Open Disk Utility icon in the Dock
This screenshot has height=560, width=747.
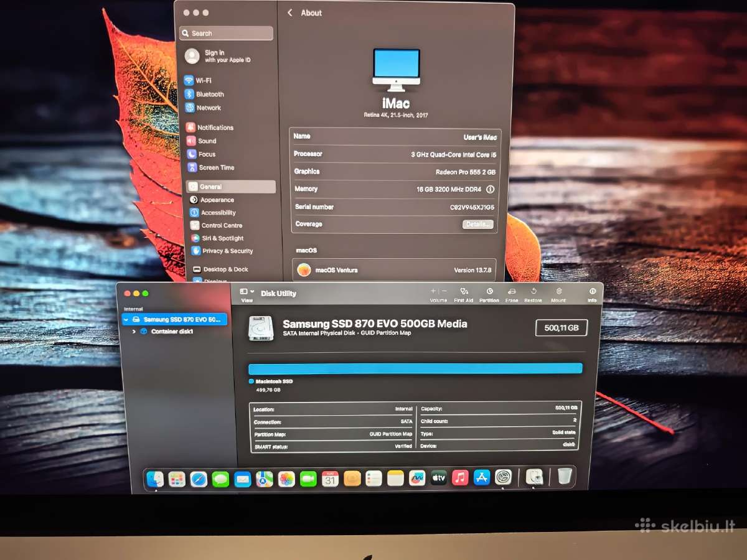(x=534, y=477)
